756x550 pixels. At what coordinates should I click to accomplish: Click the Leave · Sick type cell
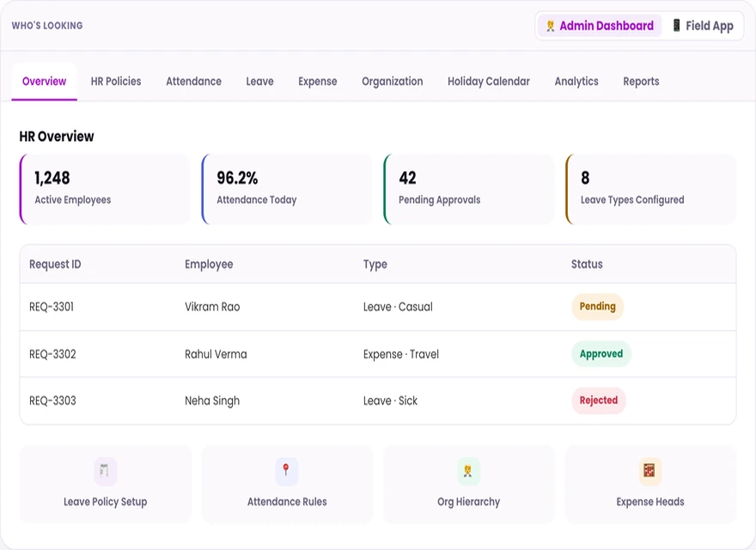390,401
